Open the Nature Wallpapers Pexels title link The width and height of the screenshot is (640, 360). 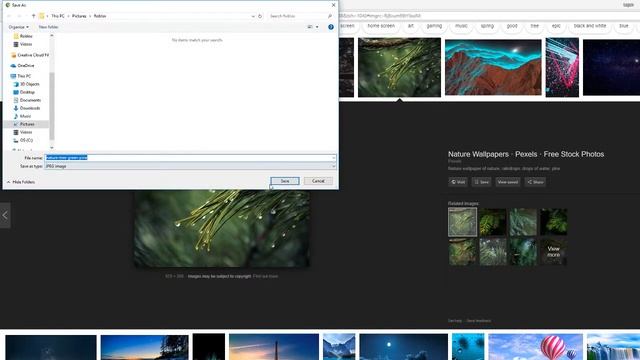[526, 154]
